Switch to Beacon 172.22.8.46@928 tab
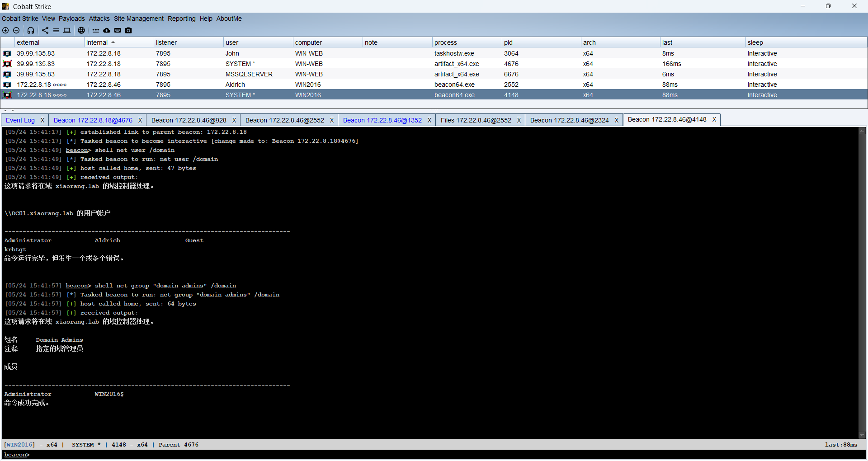 tap(189, 120)
